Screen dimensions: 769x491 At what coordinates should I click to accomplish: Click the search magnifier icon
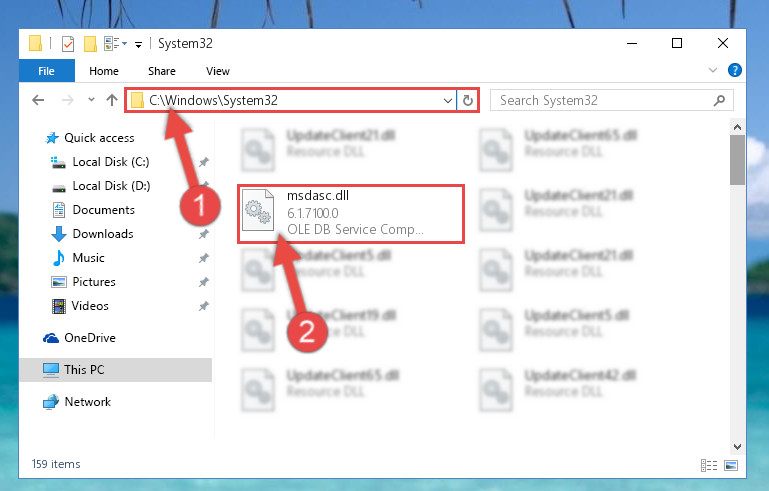coord(719,100)
